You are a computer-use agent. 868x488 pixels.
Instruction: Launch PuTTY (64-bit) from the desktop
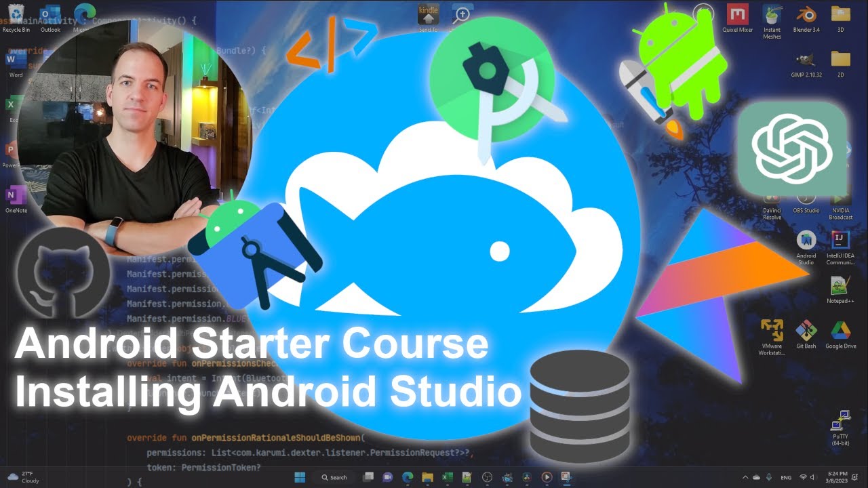[841, 428]
